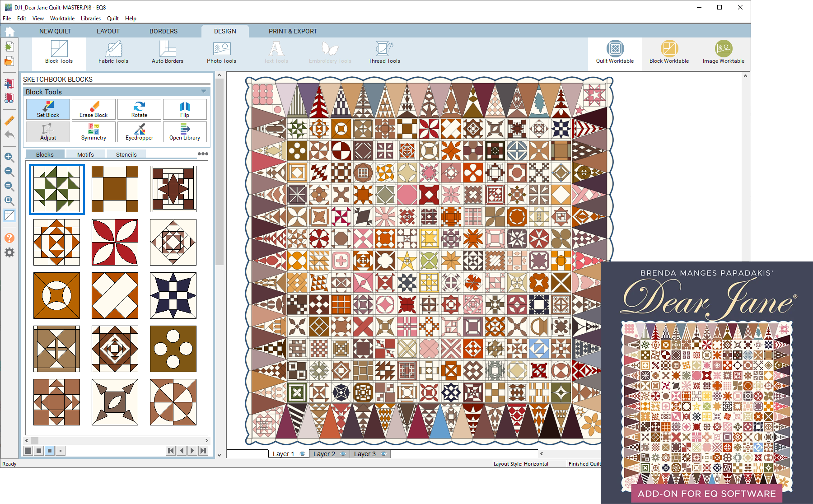This screenshot has width=813, height=504.
Task: Open Thread Tools in the ribbon
Action: pos(384,53)
